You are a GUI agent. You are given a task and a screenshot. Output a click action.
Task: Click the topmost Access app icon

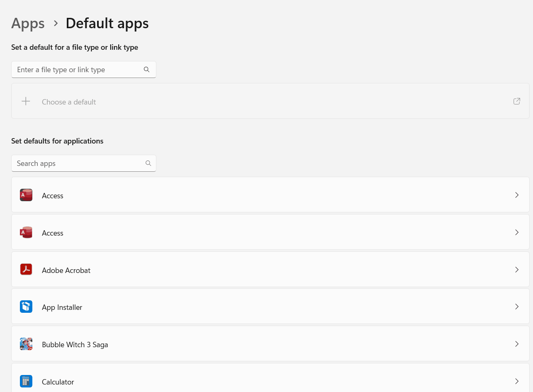pyautogui.click(x=26, y=195)
